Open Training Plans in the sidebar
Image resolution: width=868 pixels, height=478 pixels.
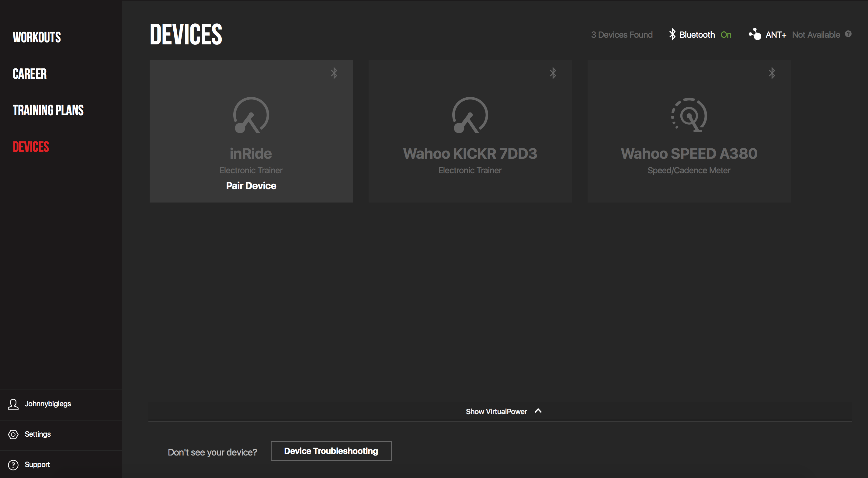point(48,110)
